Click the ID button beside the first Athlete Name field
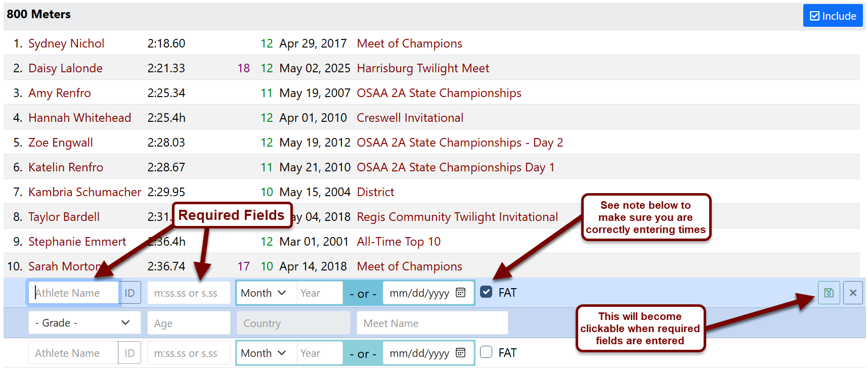The width and height of the screenshot is (868, 368). pyautogui.click(x=129, y=293)
